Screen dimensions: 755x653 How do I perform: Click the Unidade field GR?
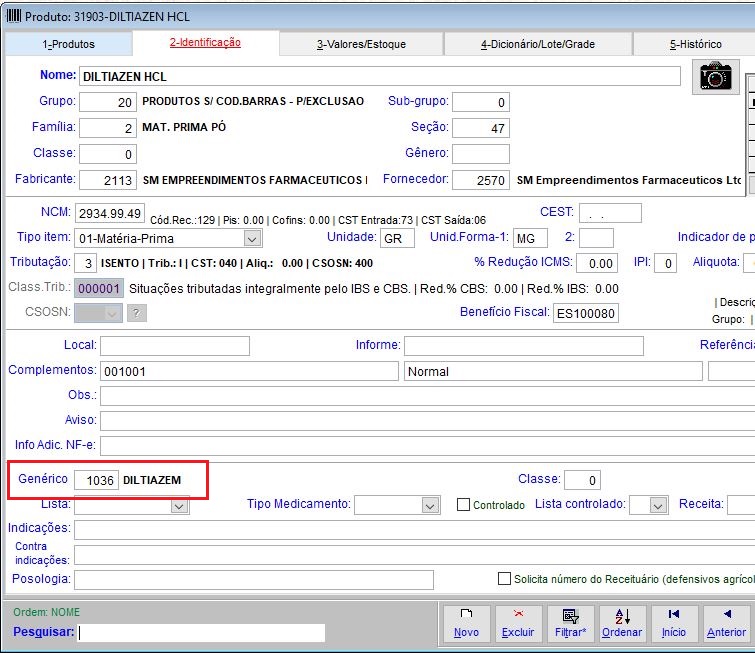[x=397, y=238]
